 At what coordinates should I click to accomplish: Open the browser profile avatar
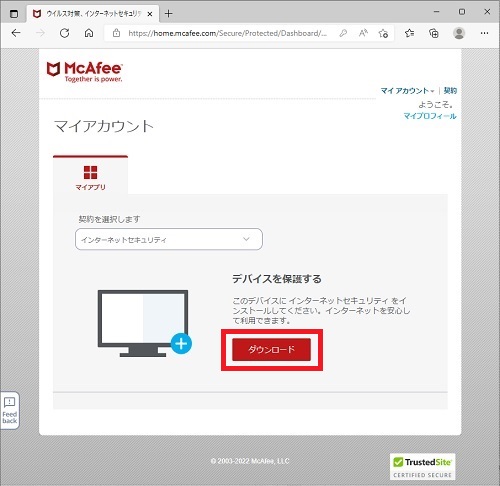pos(459,33)
